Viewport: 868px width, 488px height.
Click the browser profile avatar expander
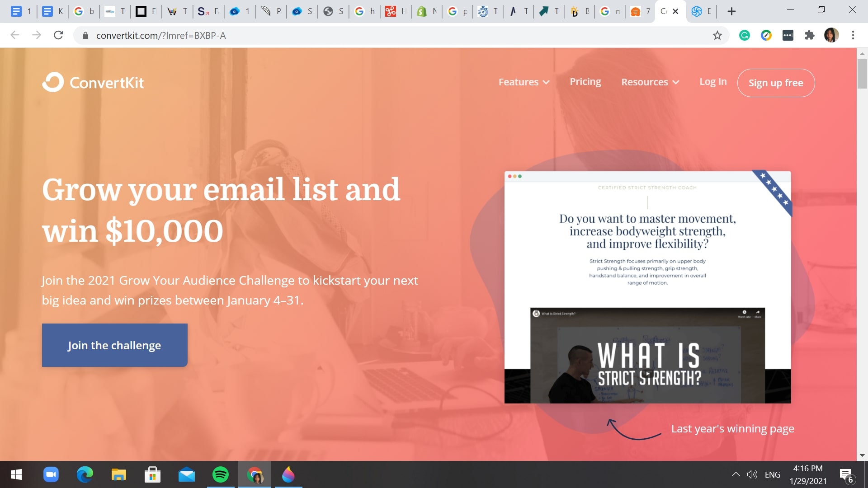[832, 35]
